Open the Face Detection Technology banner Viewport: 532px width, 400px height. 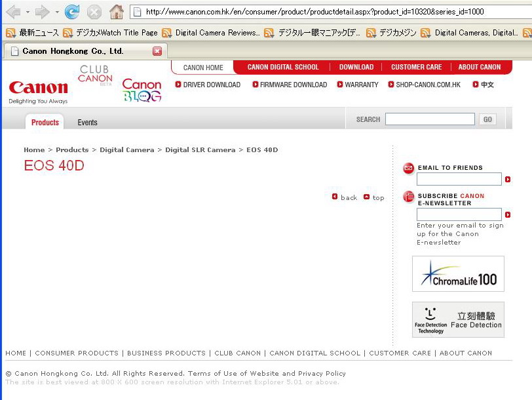pos(458,319)
